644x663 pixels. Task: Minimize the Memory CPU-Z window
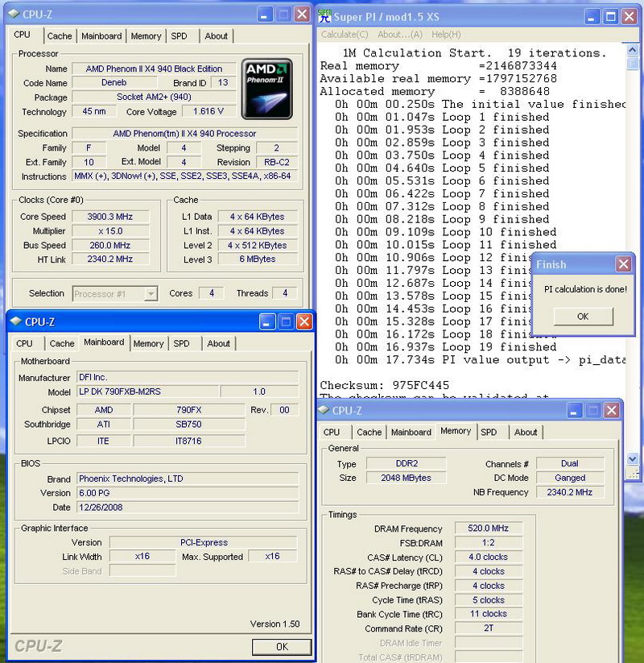(574, 410)
